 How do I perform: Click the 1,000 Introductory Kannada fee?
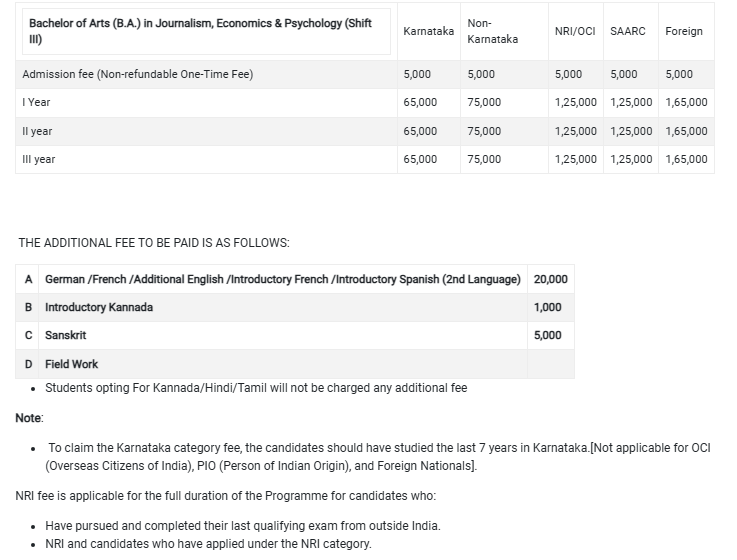click(548, 307)
